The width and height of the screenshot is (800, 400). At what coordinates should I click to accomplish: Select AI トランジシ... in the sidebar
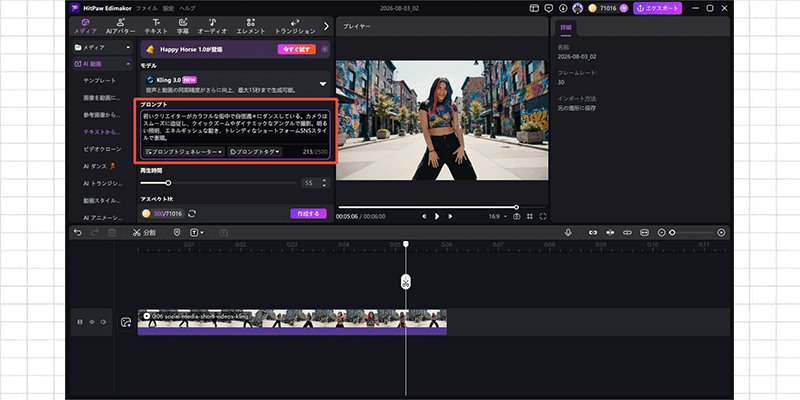(103, 183)
